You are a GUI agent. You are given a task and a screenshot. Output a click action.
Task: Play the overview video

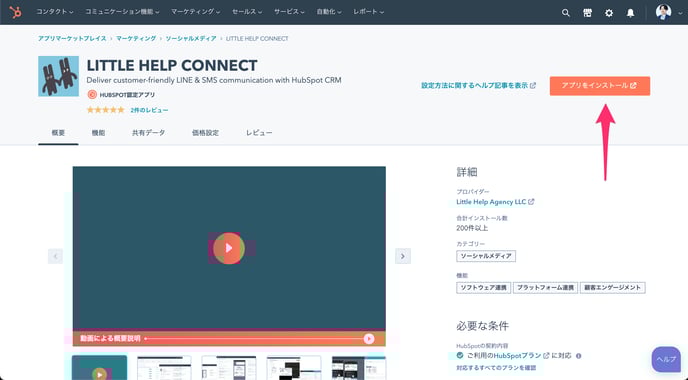click(x=229, y=248)
